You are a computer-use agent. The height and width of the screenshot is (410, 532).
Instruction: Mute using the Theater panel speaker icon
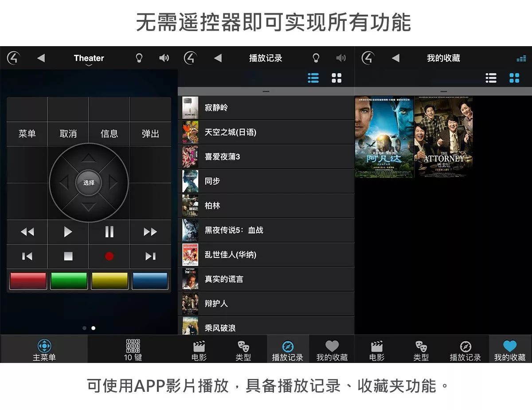[164, 58]
